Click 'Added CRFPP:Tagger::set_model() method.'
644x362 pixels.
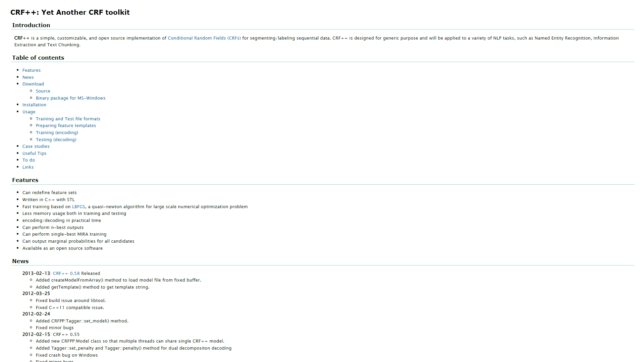pos(82,321)
